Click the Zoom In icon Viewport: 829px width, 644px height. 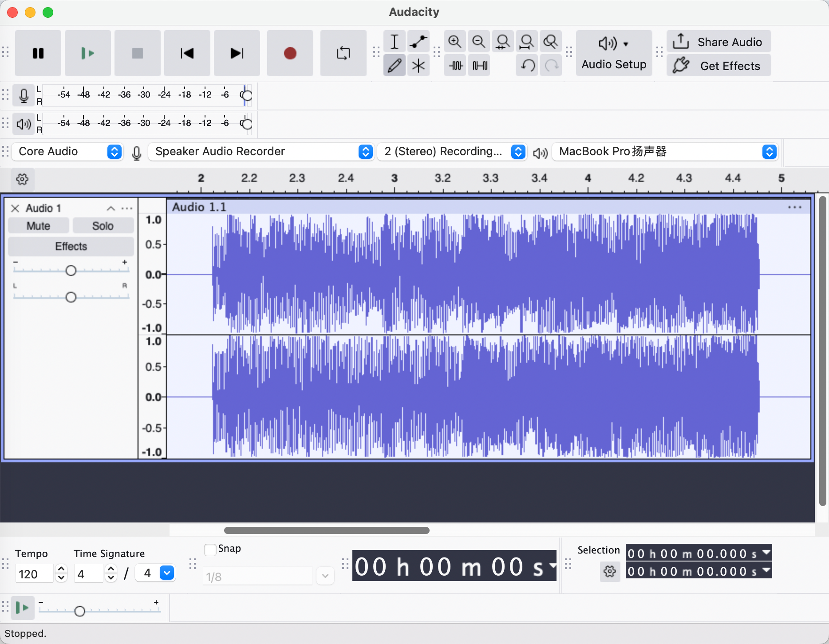click(x=454, y=41)
